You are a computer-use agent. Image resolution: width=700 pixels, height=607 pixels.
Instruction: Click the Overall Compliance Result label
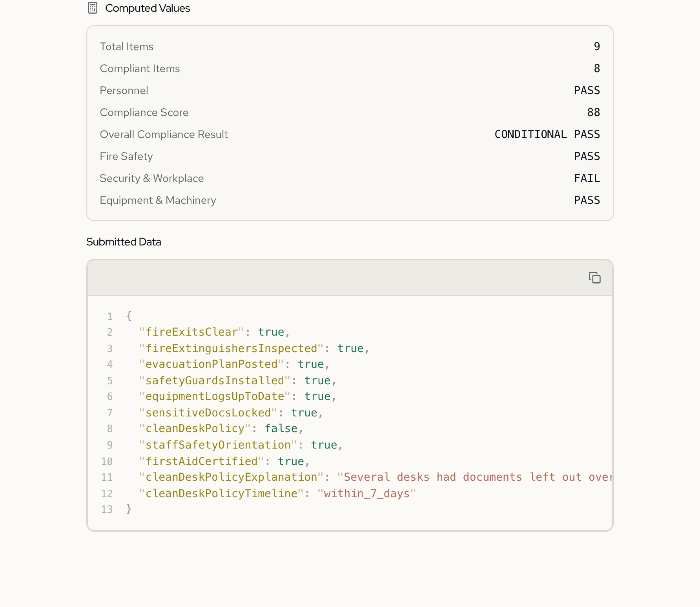point(164,134)
